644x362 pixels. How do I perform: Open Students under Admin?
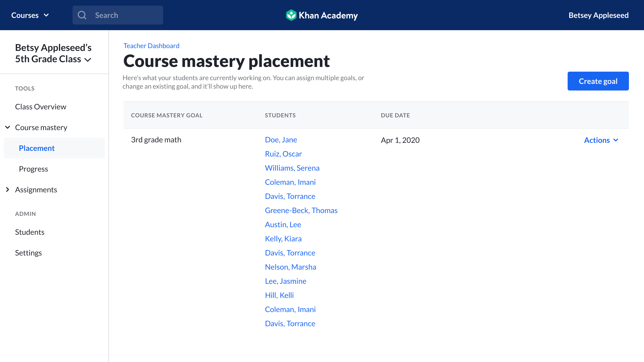(x=29, y=232)
